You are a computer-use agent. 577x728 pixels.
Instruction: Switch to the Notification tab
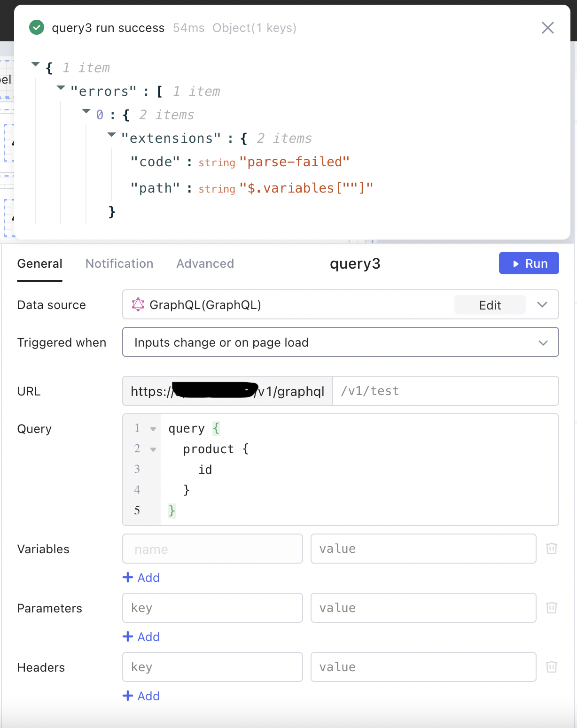(119, 263)
